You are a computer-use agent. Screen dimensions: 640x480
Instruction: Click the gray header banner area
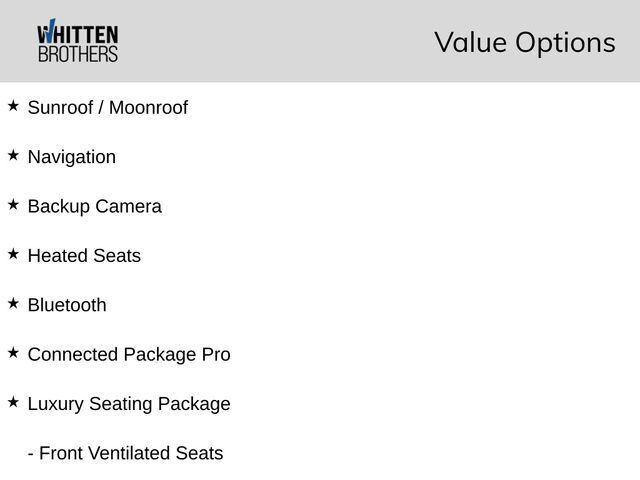click(320, 41)
